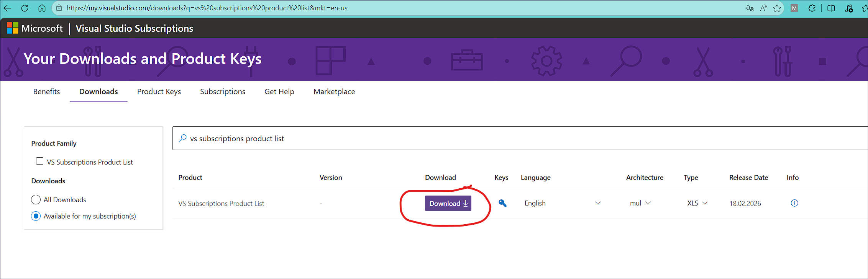Open the translate page icon in address bar
The height and width of the screenshot is (279, 868).
point(750,8)
